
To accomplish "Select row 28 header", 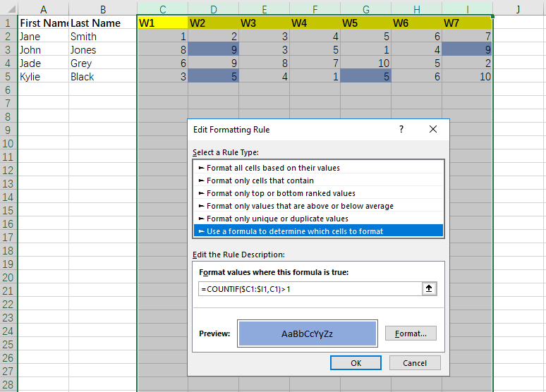I will tap(8, 385).
